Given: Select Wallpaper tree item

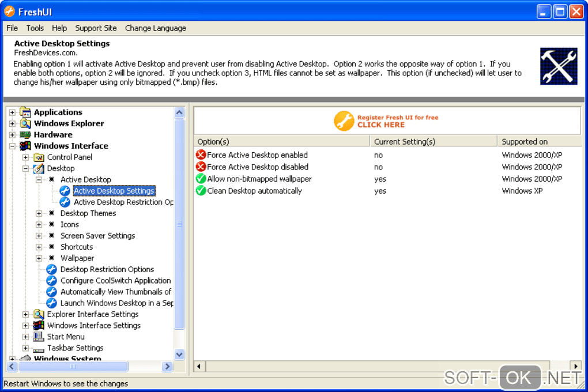Looking at the screenshot, I should click(x=77, y=258).
